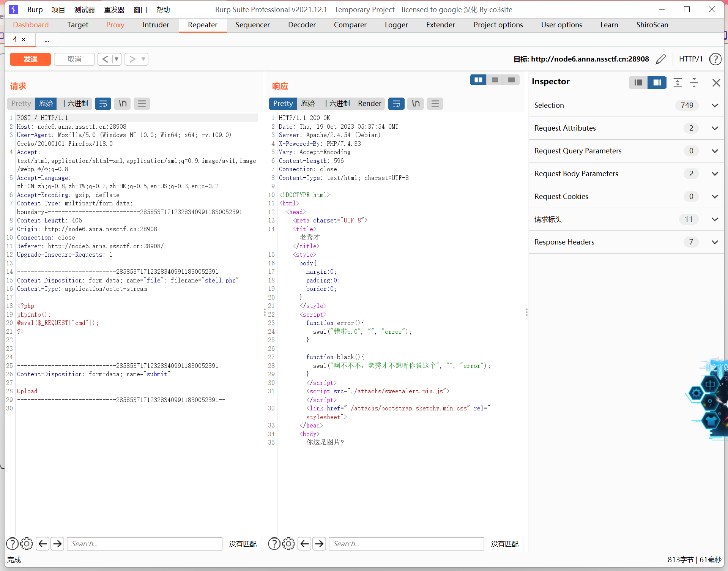Dock Inspector panel to the right
Image resolution: width=728 pixels, height=571 pixels.
[657, 82]
